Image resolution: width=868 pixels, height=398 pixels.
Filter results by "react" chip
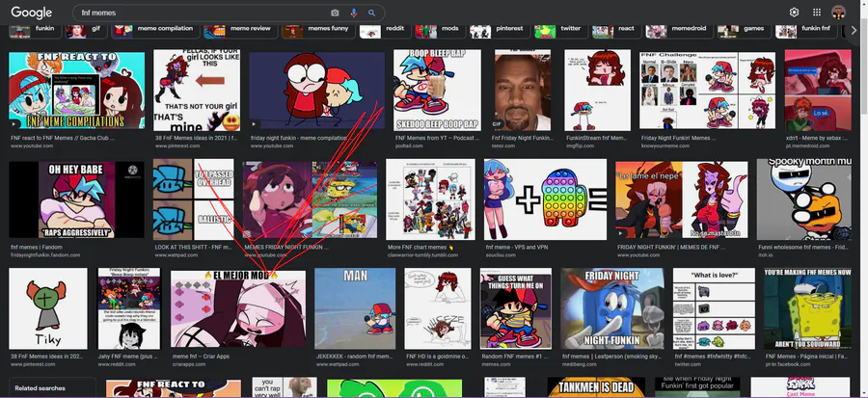[615, 29]
